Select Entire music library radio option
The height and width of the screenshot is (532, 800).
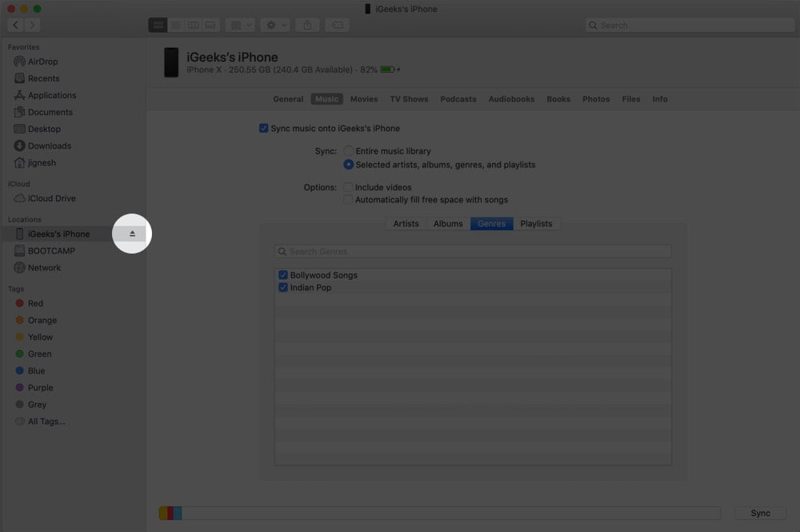point(349,151)
